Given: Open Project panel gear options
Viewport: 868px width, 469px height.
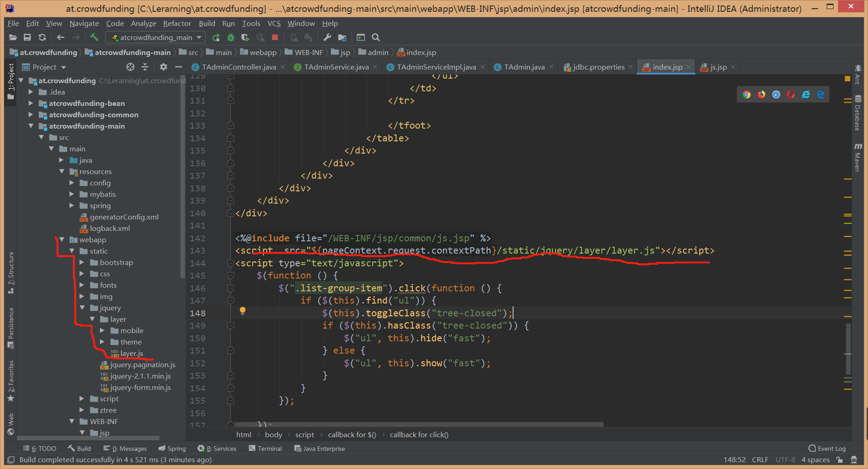Looking at the screenshot, I should [164, 67].
